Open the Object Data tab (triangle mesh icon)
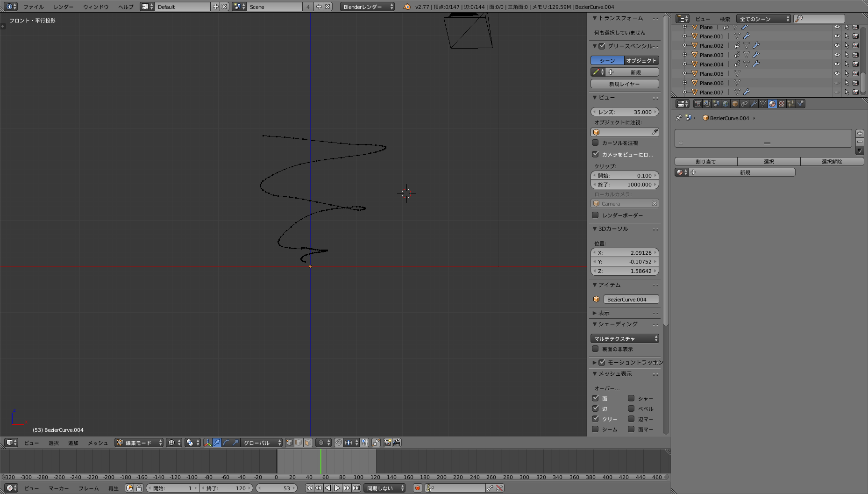This screenshot has width=868, height=494. tap(763, 104)
